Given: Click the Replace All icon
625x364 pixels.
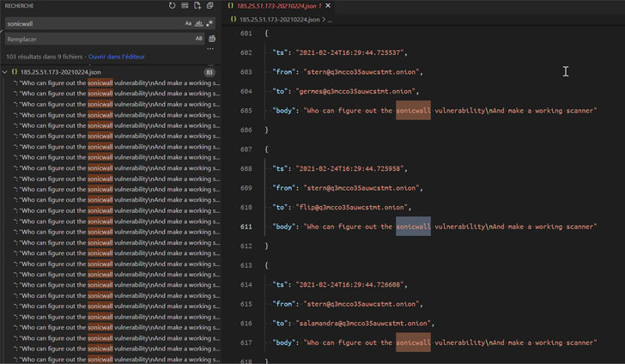Looking at the screenshot, I should point(212,39).
